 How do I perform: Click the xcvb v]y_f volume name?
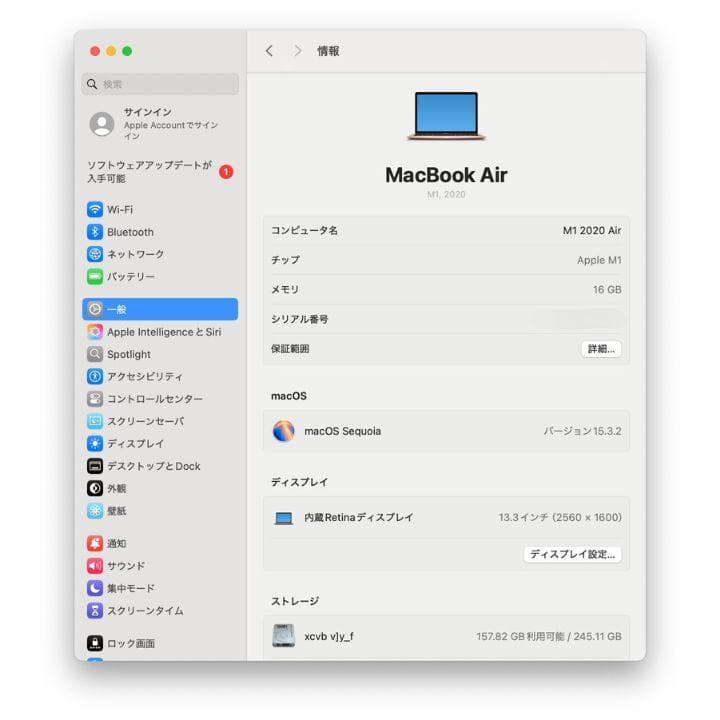coord(329,636)
